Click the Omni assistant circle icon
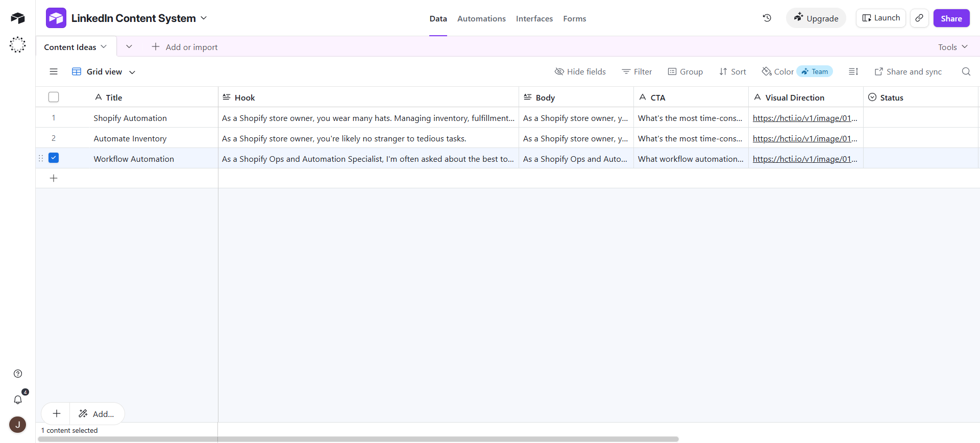This screenshot has width=980, height=443. pyautogui.click(x=18, y=45)
